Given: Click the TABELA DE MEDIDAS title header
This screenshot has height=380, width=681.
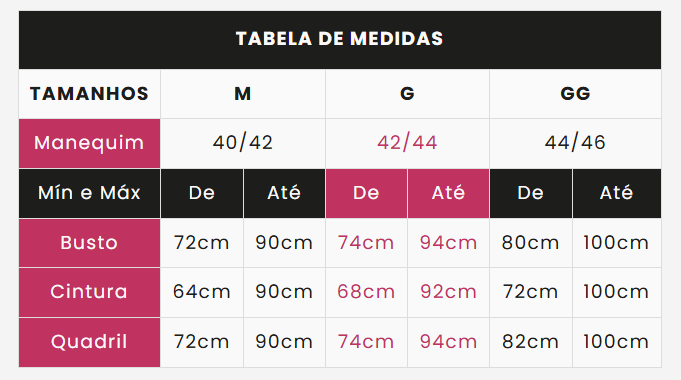Looking at the screenshot, I should (x=340, y=40).
